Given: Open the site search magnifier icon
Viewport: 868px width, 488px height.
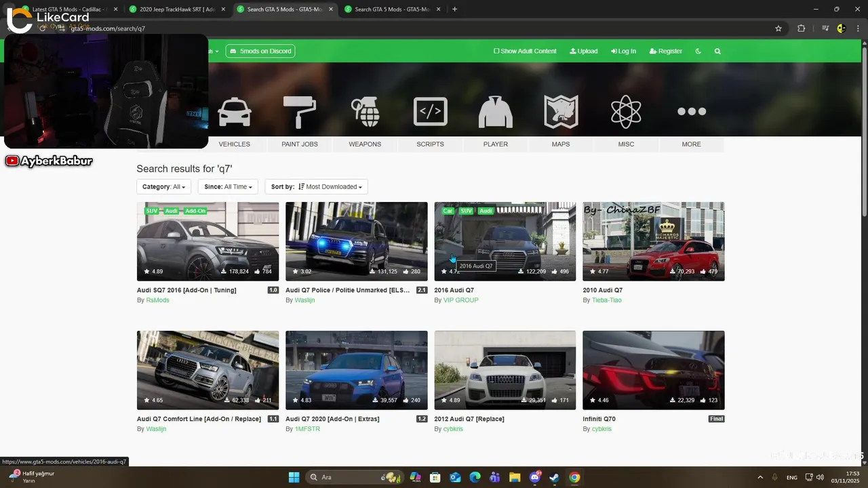Looking at the screenshot, I should (717, 51).
